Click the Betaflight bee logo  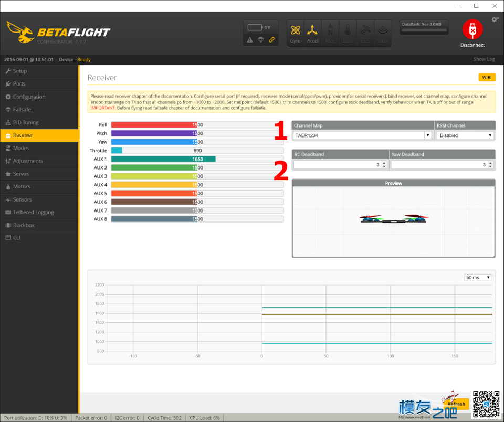[20, 32]
